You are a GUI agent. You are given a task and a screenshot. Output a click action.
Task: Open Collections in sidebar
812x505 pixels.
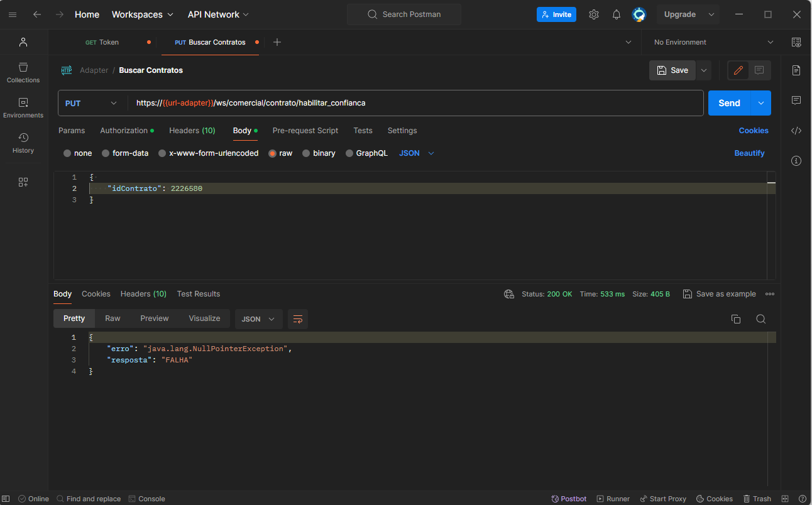point(23,73)
